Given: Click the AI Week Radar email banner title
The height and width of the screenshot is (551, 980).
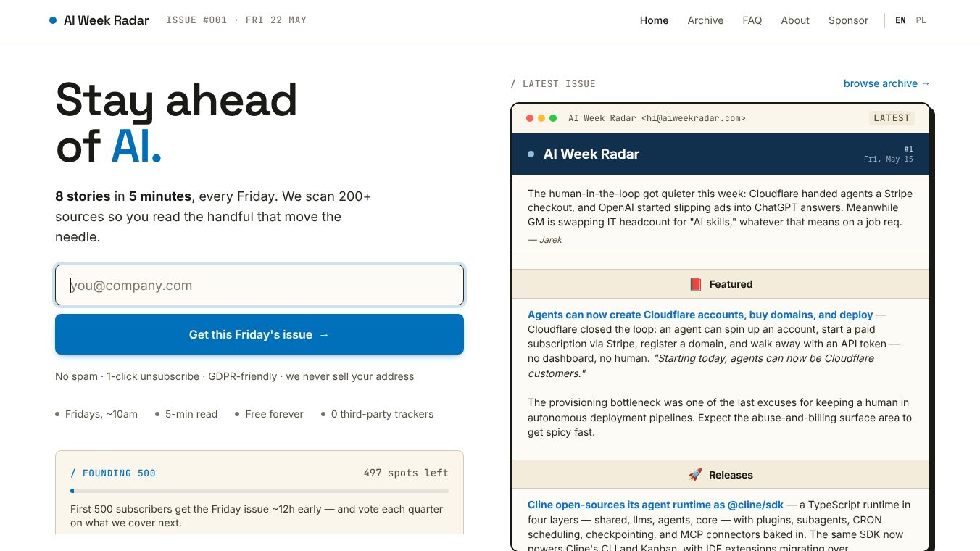Looking at the screenshot, I should (x=591, y=154).
